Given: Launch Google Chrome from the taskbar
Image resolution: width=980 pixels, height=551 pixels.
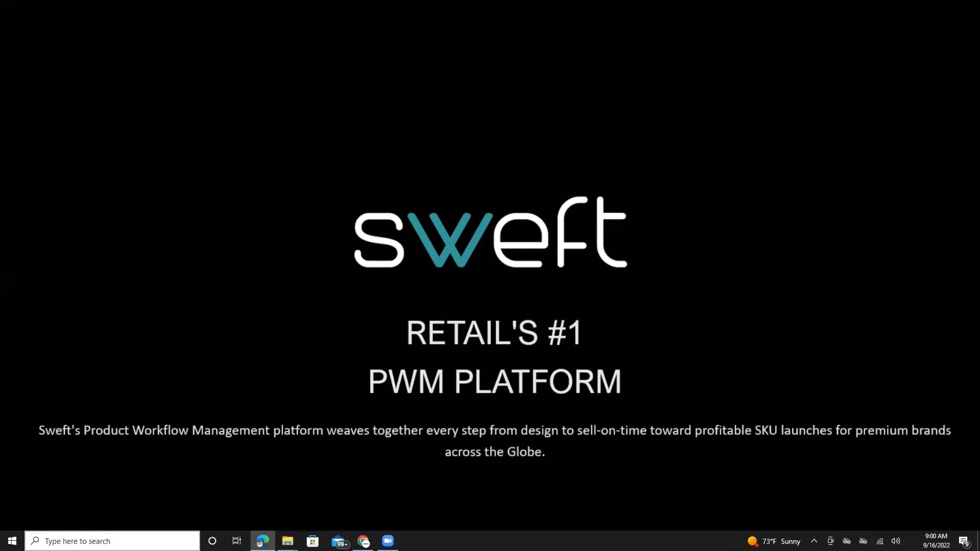Looking at the screenshot, I should point(364,541).
